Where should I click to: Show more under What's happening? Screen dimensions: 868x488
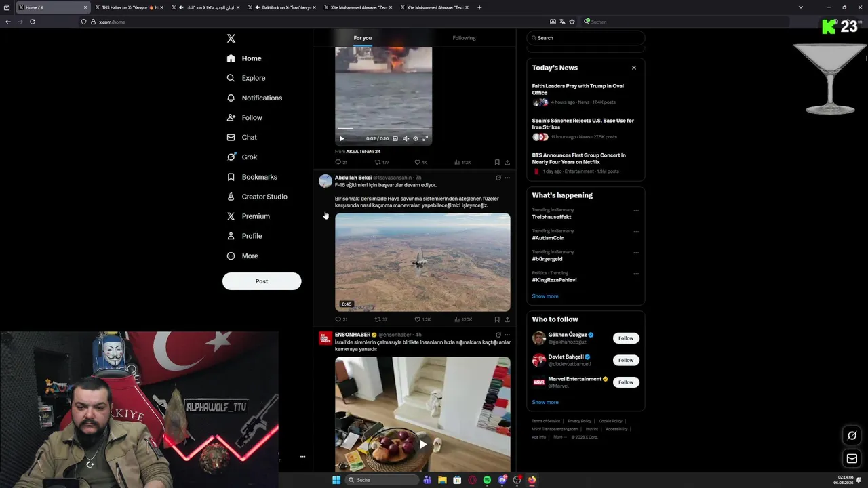pyautogui.click(x=545, y=296)
